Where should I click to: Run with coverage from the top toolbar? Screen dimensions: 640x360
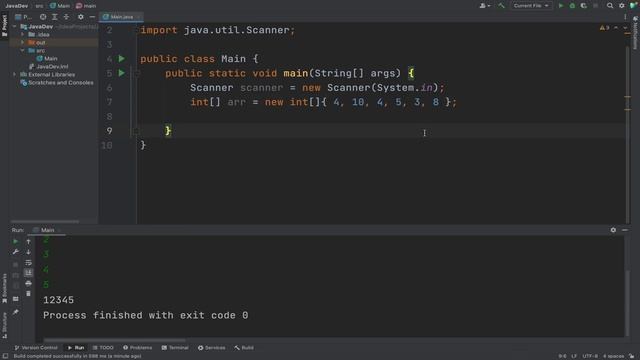584,6
